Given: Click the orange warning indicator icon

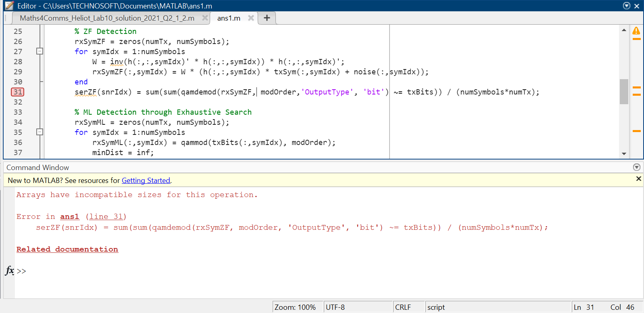Looking at the screenshot, I should (x=636, y=31).
